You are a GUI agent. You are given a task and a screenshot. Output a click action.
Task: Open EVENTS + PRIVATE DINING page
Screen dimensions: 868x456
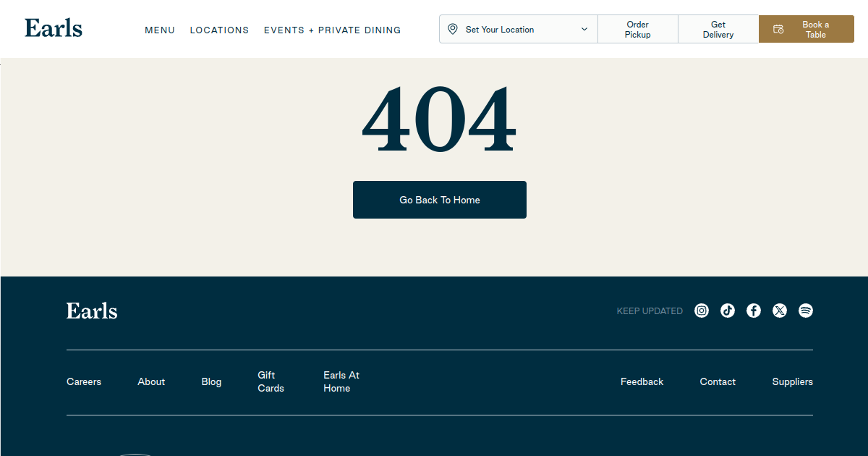point(332,30)
